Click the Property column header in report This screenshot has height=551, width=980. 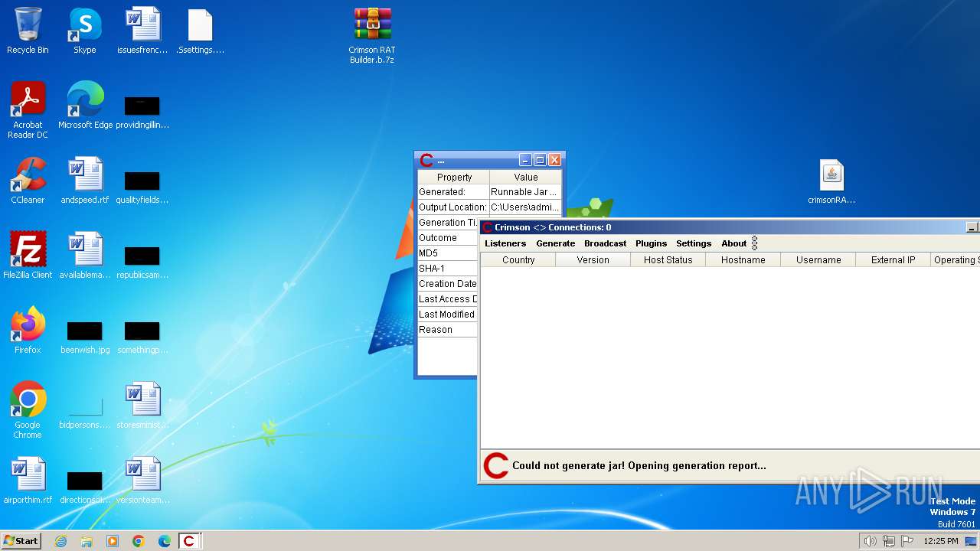454,177
